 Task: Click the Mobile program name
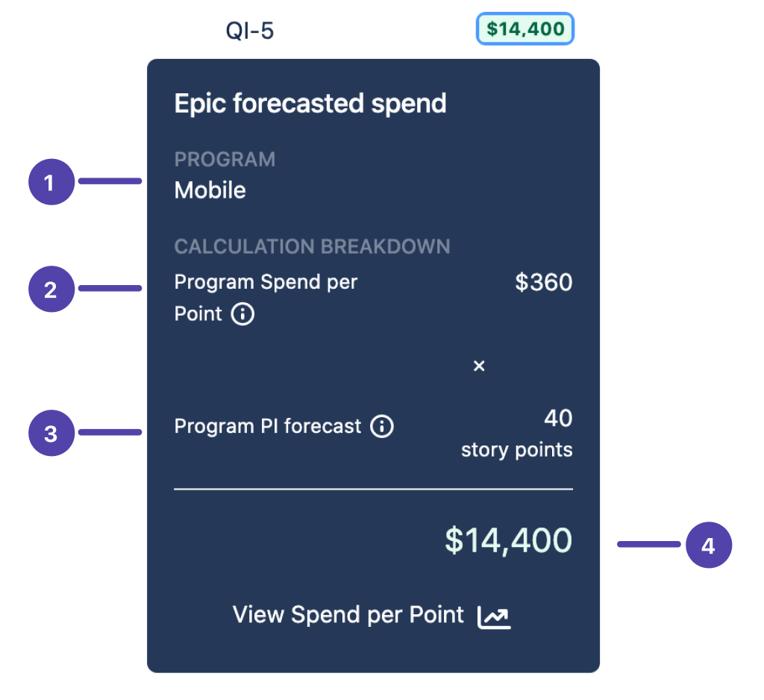point(210,190)
